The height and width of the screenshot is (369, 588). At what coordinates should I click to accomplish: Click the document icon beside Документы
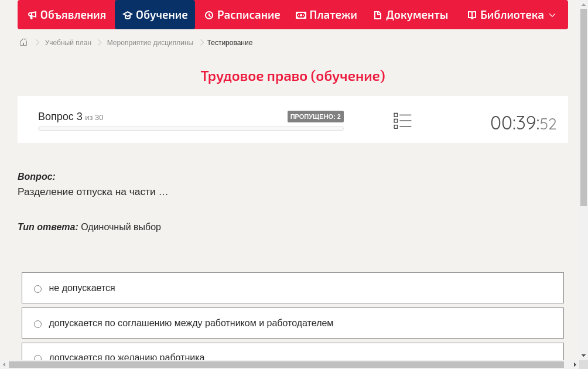(x=379, y=15)
